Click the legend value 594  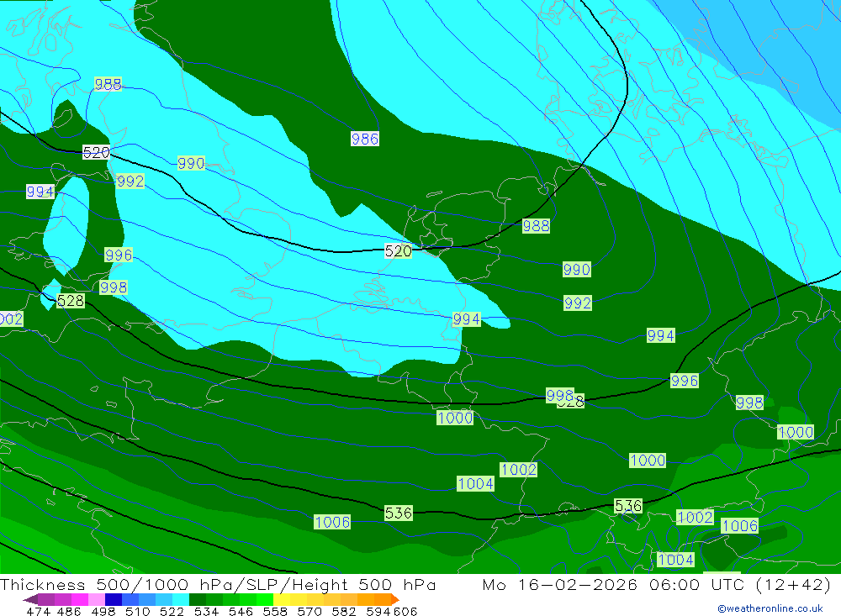pos(378,611)
